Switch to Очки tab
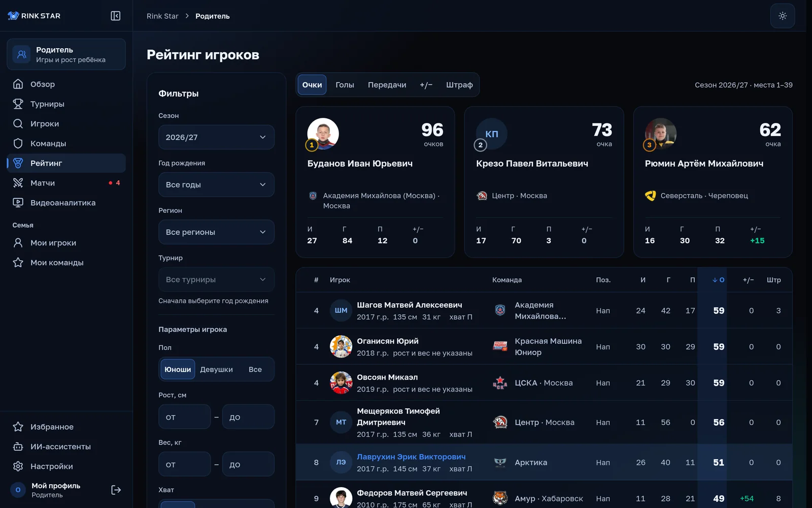The image size is (812, 508). point(312,85)
